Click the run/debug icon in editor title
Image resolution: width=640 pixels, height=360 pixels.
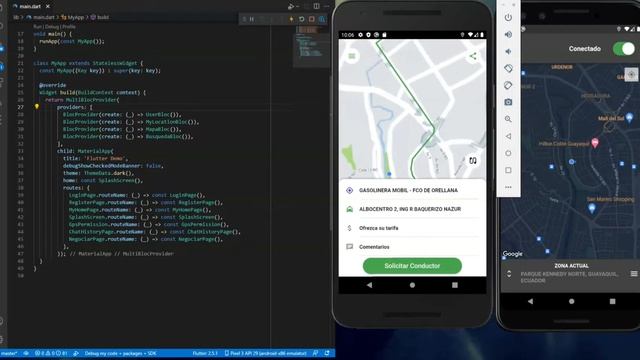click(291, 7)
